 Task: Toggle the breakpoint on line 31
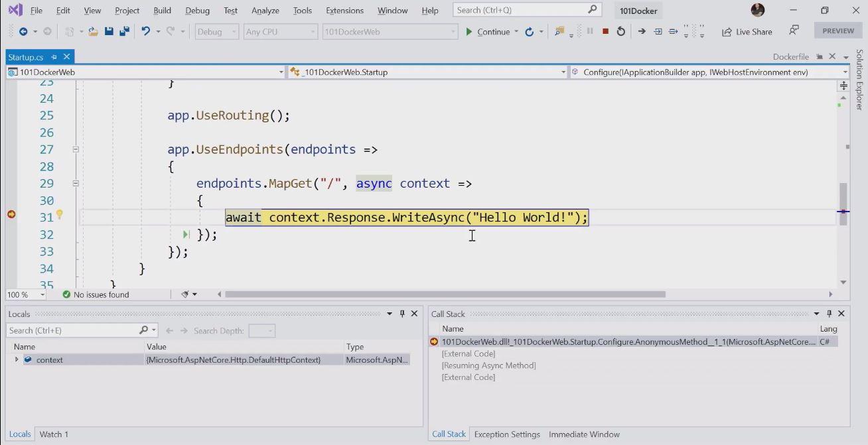[11, 214]
